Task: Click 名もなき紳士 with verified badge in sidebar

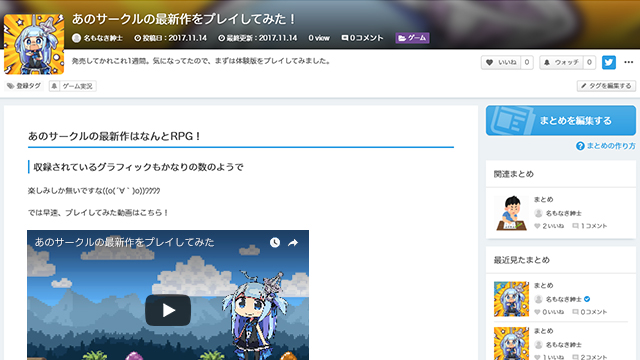Action: (x=564, y=299)
